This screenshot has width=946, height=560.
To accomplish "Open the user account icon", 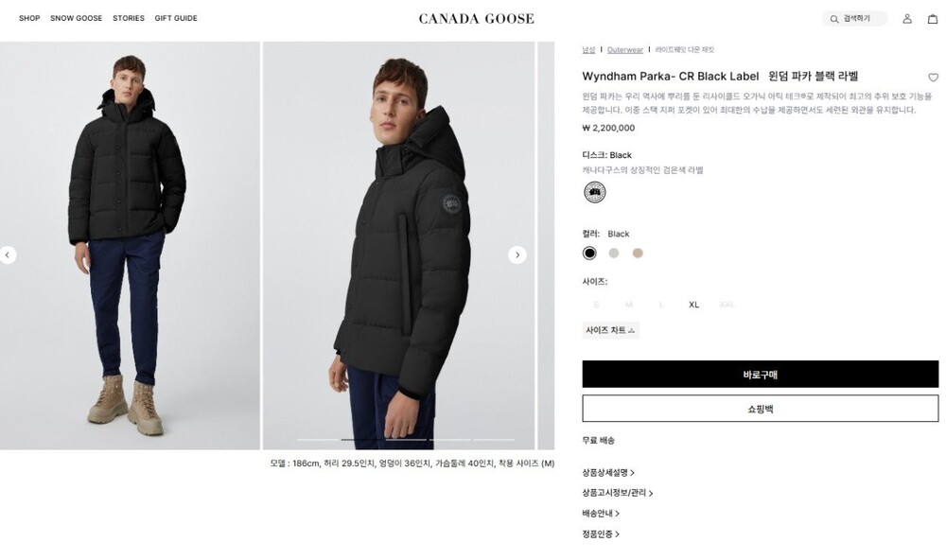I will (x=907, y=19).
